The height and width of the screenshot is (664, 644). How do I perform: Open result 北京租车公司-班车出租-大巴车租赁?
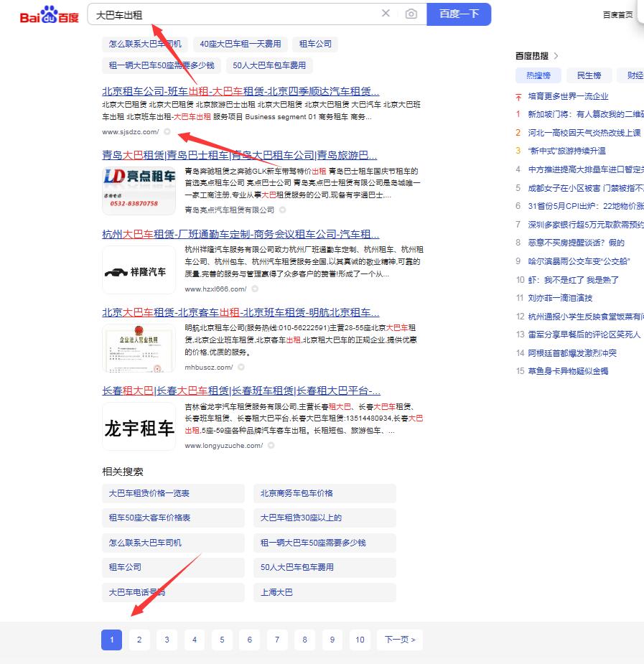[241, 91]
